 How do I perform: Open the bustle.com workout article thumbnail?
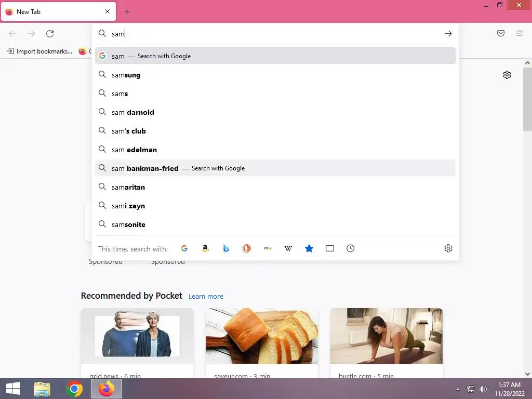point(386,336)
